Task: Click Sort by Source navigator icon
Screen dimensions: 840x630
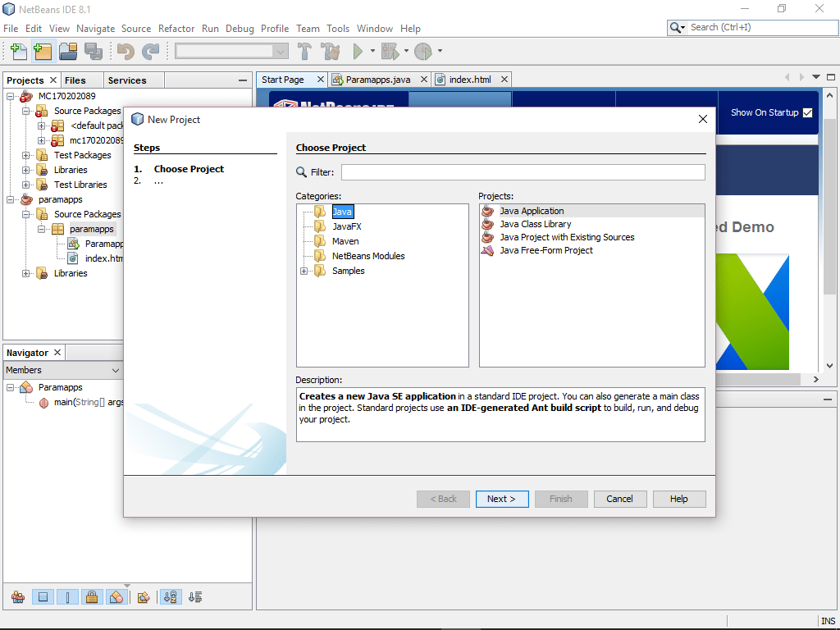Action: (x=195, y=597)
